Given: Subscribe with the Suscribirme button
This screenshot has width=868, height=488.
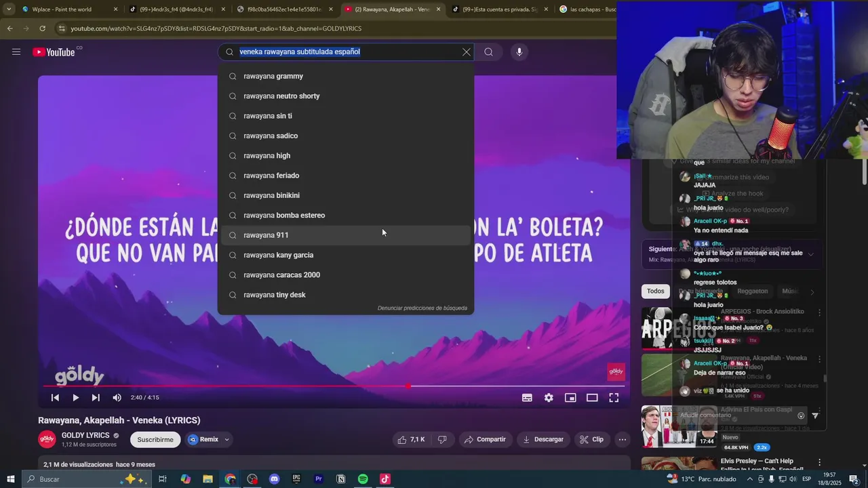Looking at the screenshot, I should pos(155,439).
